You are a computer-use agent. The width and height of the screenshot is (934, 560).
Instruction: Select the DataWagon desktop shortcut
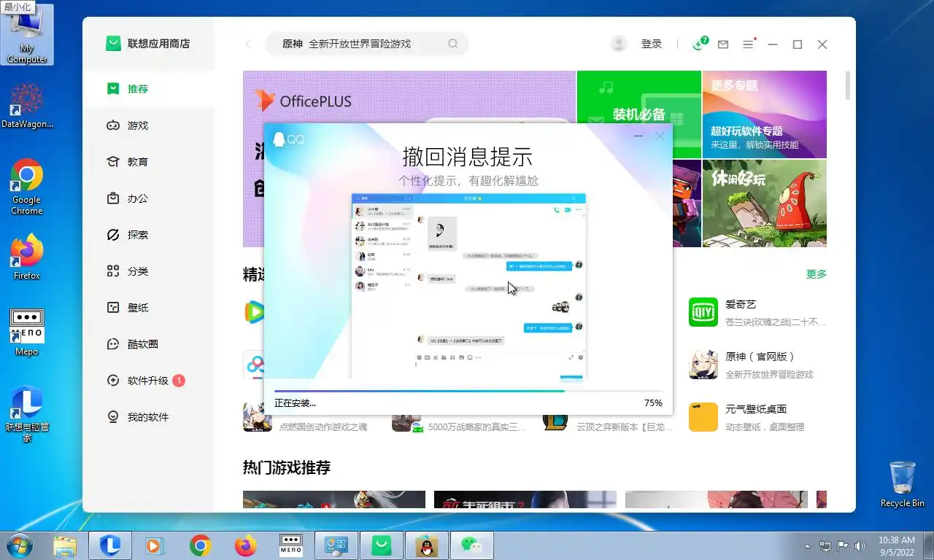point(27,106)
